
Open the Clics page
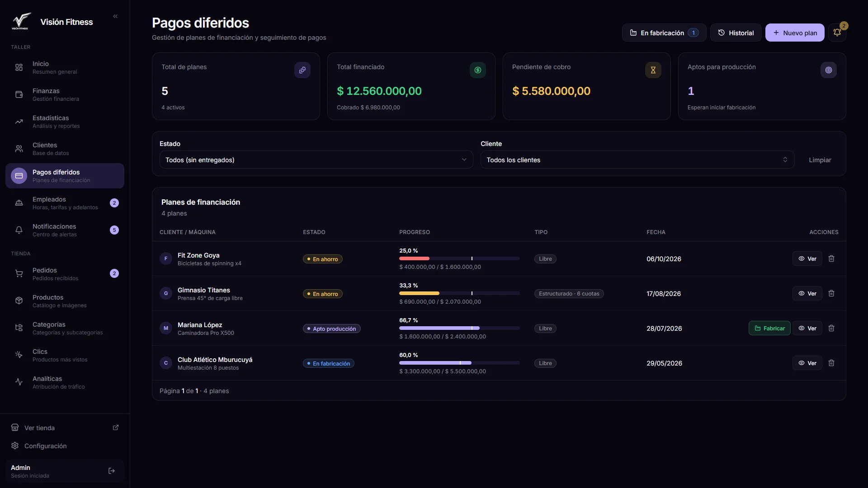65,355
